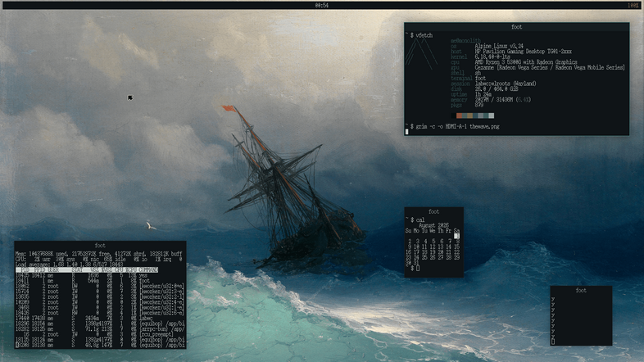Click the memory usage line in vfetch
This screenshot has height=362, width=644.
pyautogui.click(x=503, y=99)
